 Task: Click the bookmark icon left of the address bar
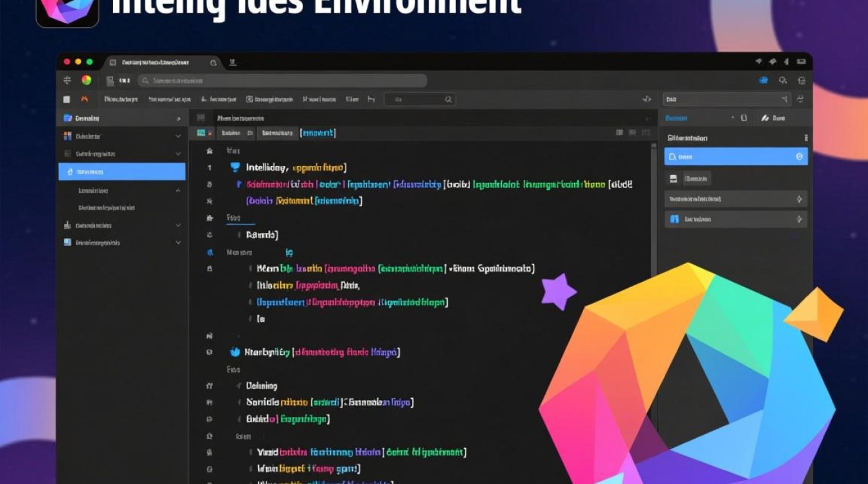pyautogui.click(x=110, y=80)
